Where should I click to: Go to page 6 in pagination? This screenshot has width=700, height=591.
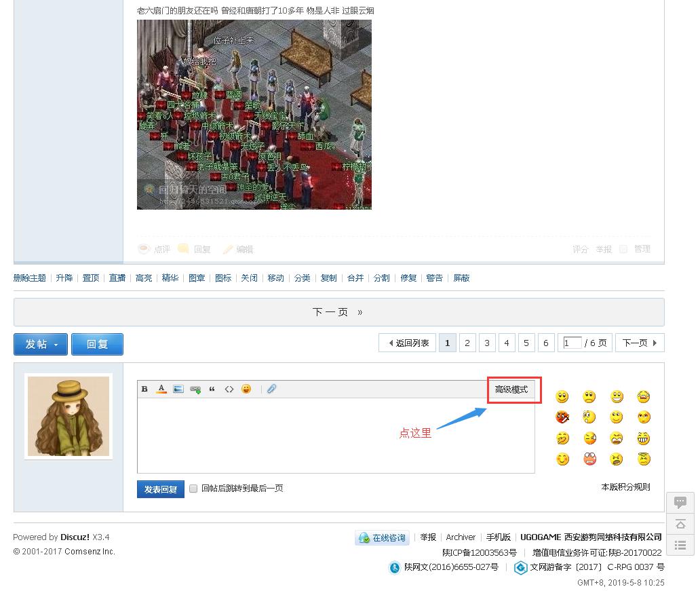pyautogui.click(x=546, y=343)
